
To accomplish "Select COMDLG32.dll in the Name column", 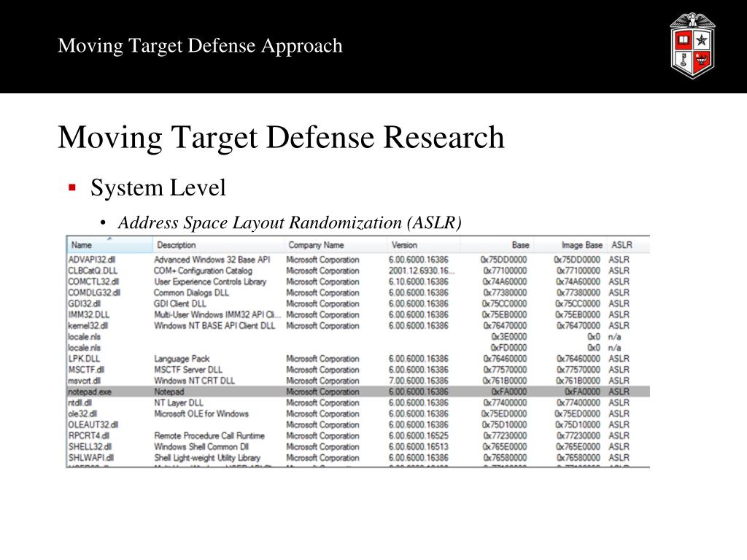I will (x=94, y=292).
